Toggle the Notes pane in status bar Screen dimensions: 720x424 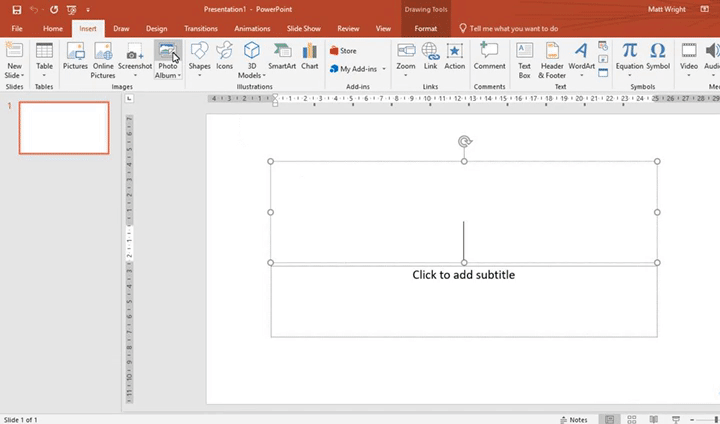574,419
